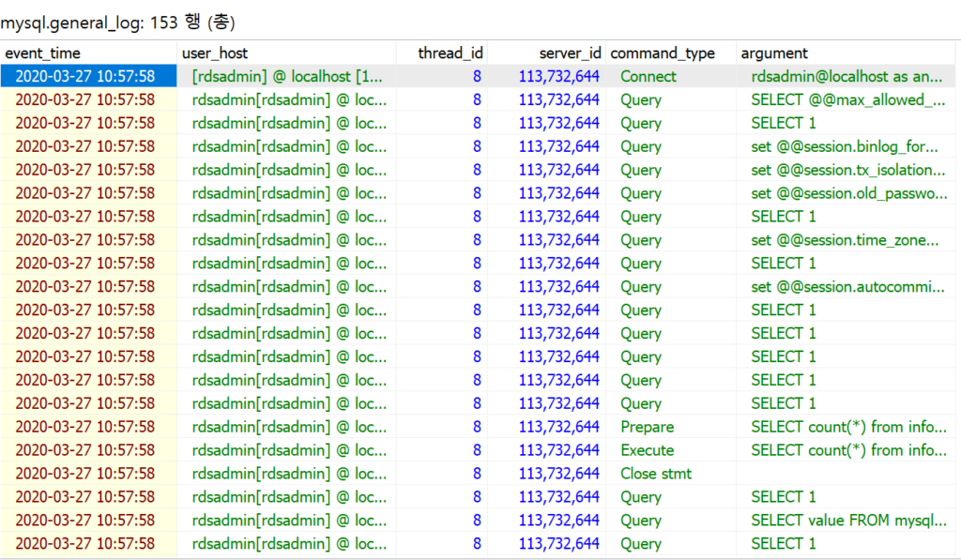961x560 pixels.
Task: Select the 'set @@session.autocommi...' argument cell
Action: tap(845, 287)
